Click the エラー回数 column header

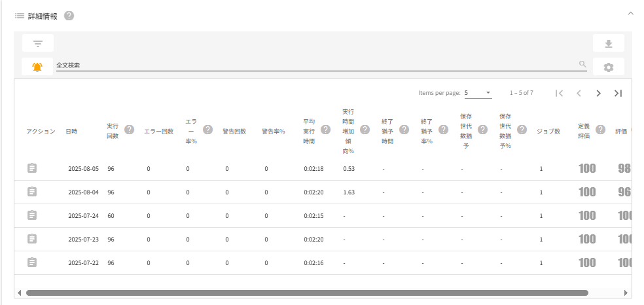(158, 132)
